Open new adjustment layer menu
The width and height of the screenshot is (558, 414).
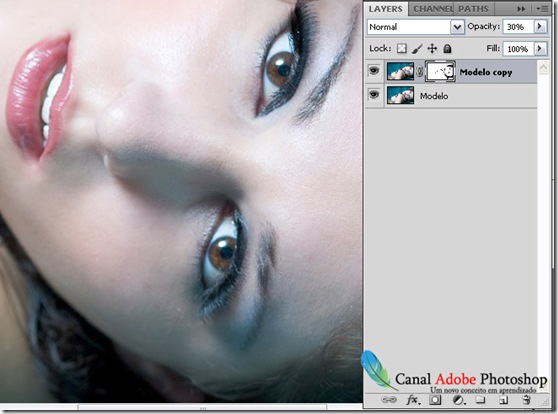pos(459,400)
